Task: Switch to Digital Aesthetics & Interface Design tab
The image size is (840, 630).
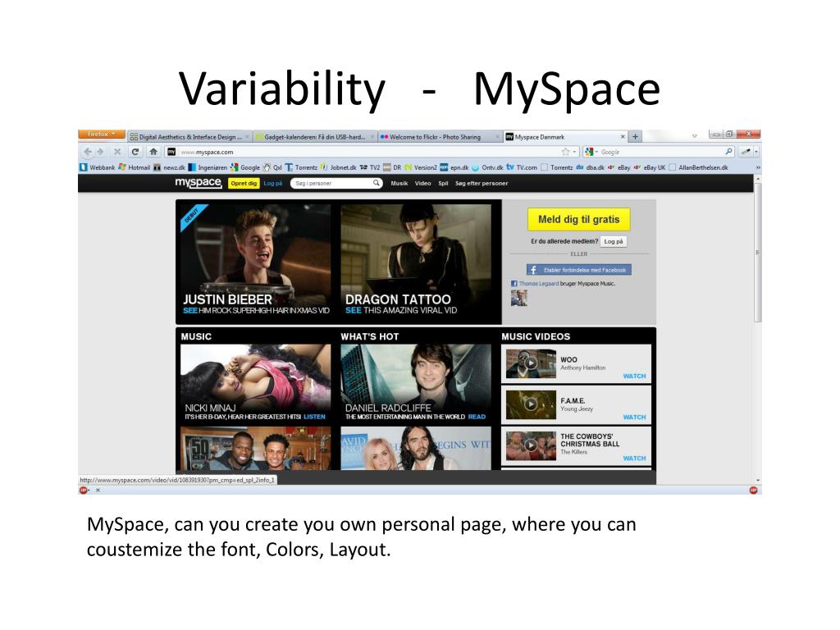Action: click(189, 137)
